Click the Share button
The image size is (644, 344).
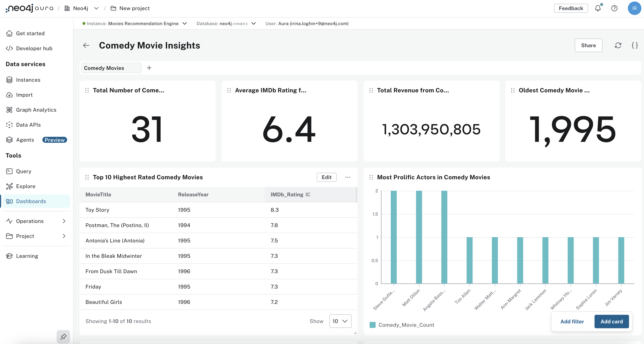tap(589, 45)
